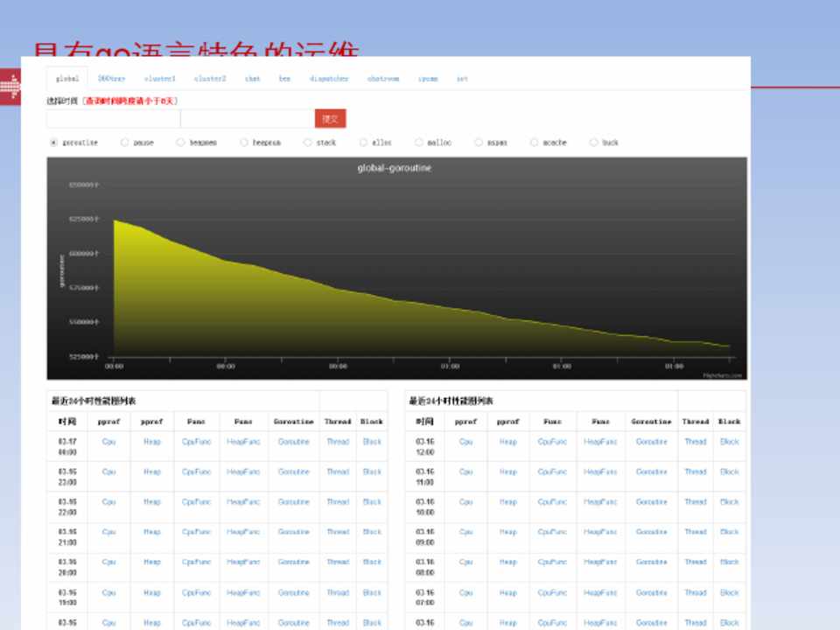This screenshot has width=840, height=630.
Task: Click the red submit button
Action: pos(330,119)
